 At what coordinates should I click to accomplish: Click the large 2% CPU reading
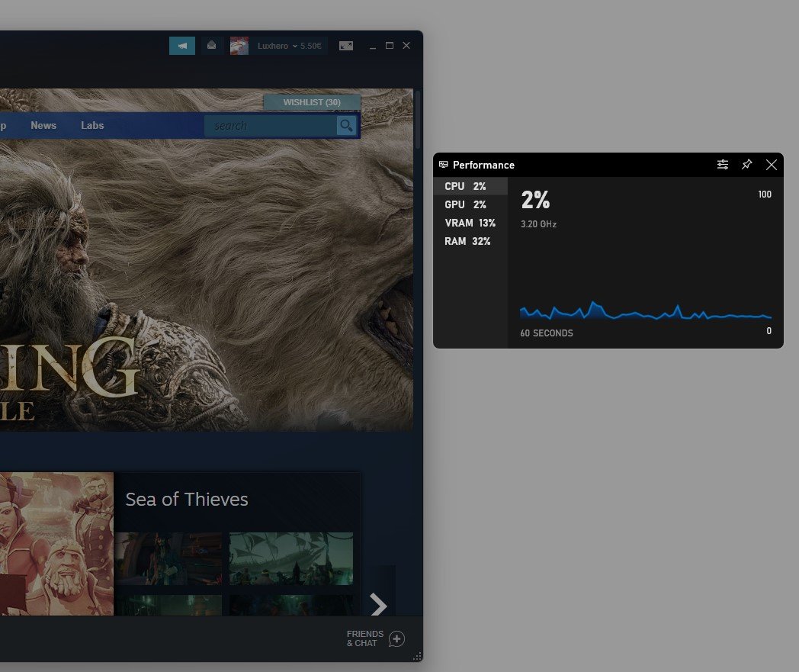[x=535, y=200]
